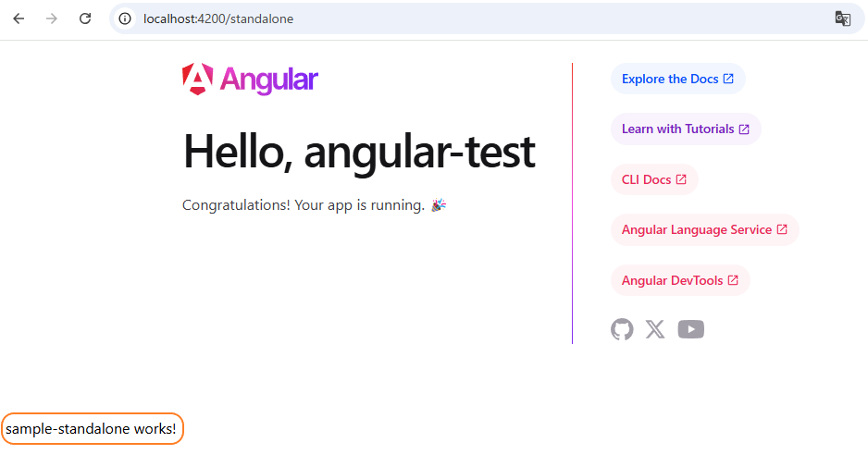868x467 pixels.
Task: Click the Angular logo
Action: 250,80
